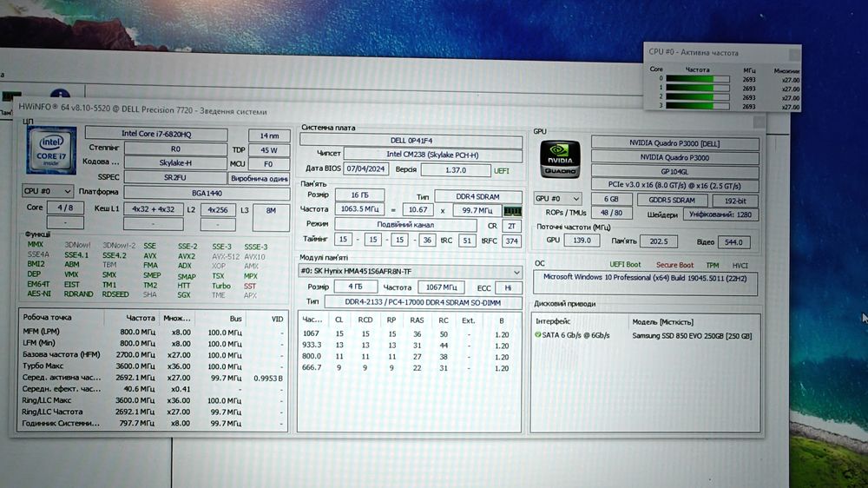This screenshot has height=488, width=868.
Task: Click the 'Виробнича один' button
Action: click(259, 178)
